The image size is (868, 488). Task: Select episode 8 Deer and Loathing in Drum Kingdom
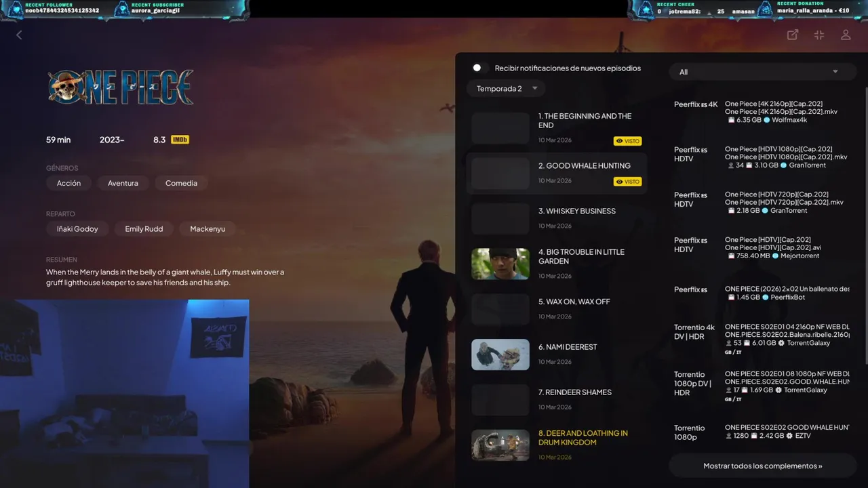556,445
